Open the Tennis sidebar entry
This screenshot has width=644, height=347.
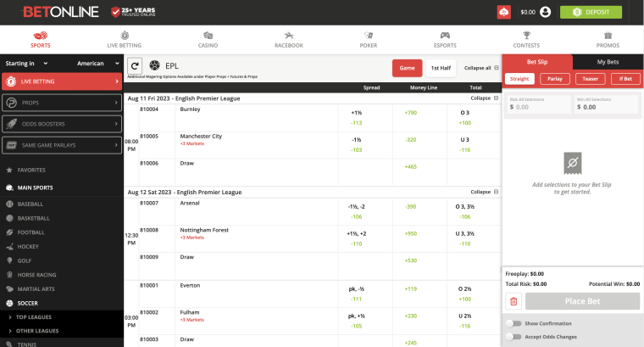[x=27, y=344]
